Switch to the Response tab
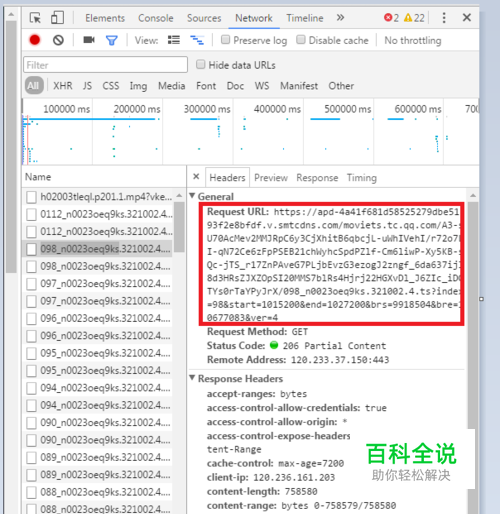Image resolution: width=500 pixels, height=514 pixels. (x=317, y=178)
